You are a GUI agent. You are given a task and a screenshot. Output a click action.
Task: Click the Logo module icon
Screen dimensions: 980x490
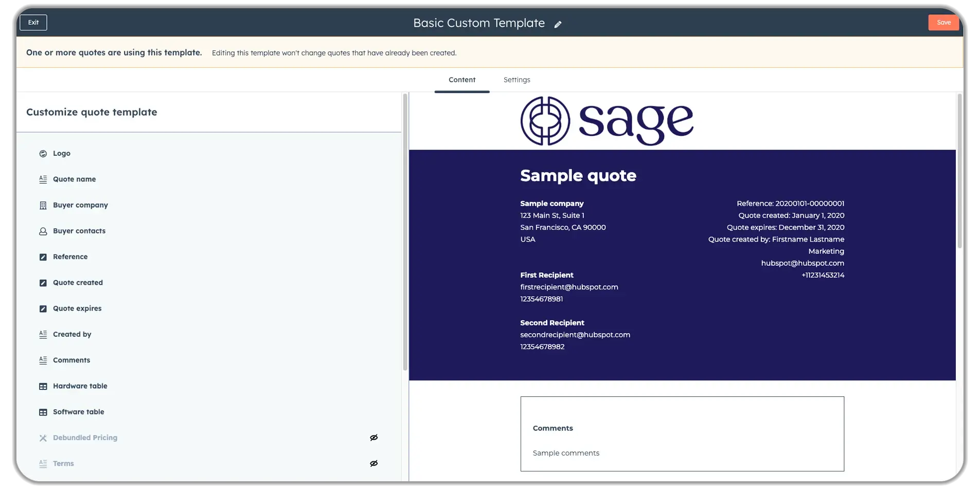tap(43, 154)
